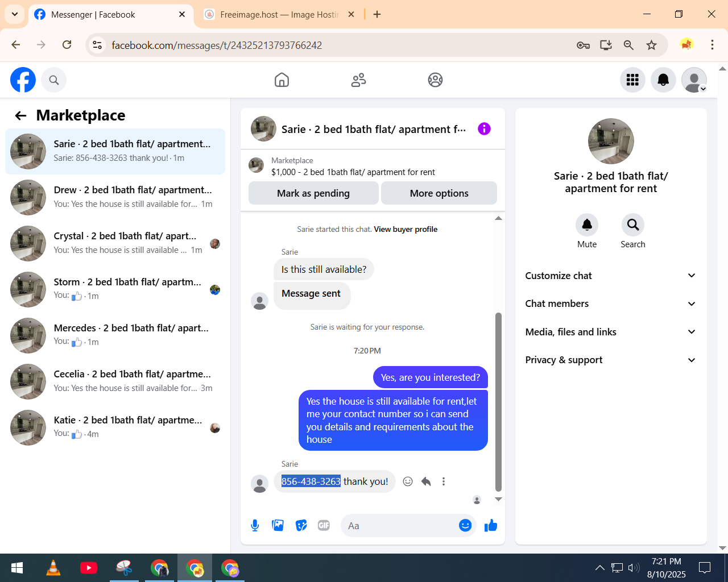728x582 pixels.
Task: Click Mark as pending button
Action: pyautogui.click(x=313, y=193)
